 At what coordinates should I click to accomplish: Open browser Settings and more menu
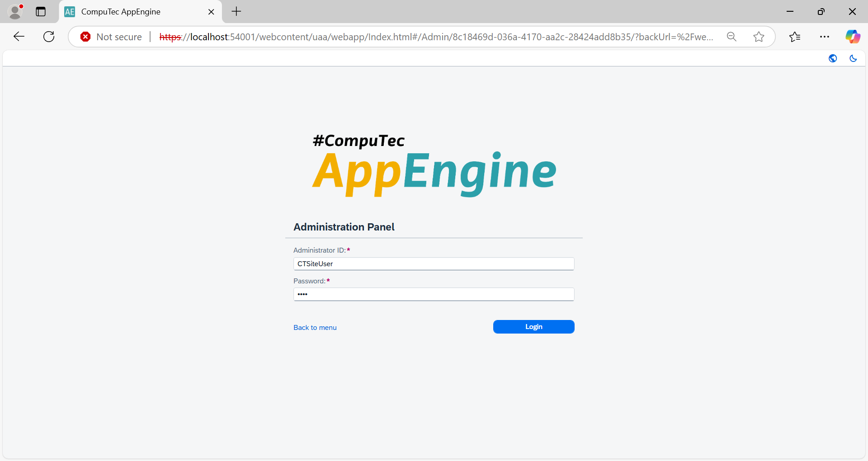[825, 37]
